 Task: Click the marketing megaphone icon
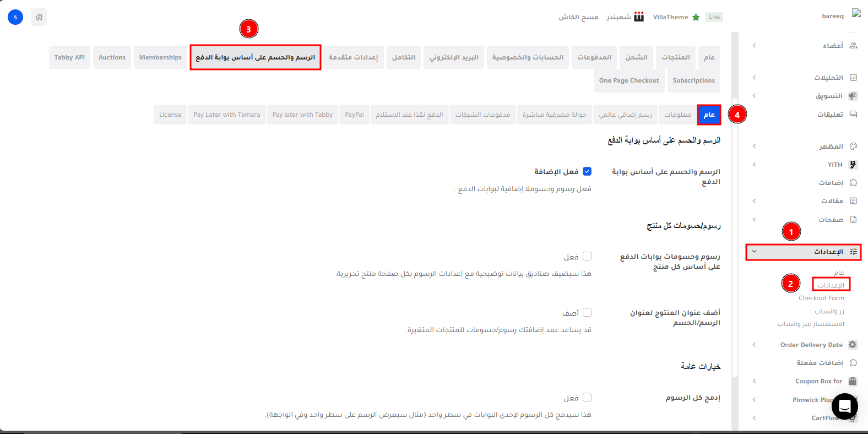pos(853,96)
